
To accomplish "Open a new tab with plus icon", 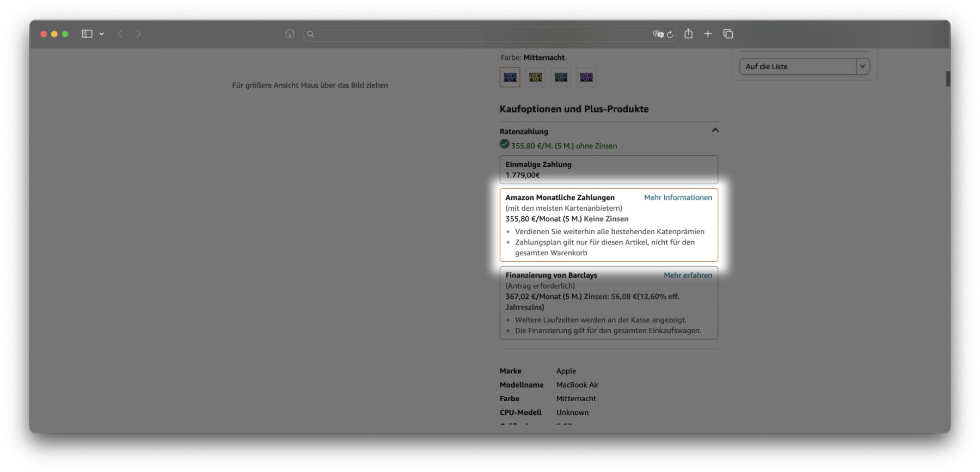I will (x=708, y=34).
